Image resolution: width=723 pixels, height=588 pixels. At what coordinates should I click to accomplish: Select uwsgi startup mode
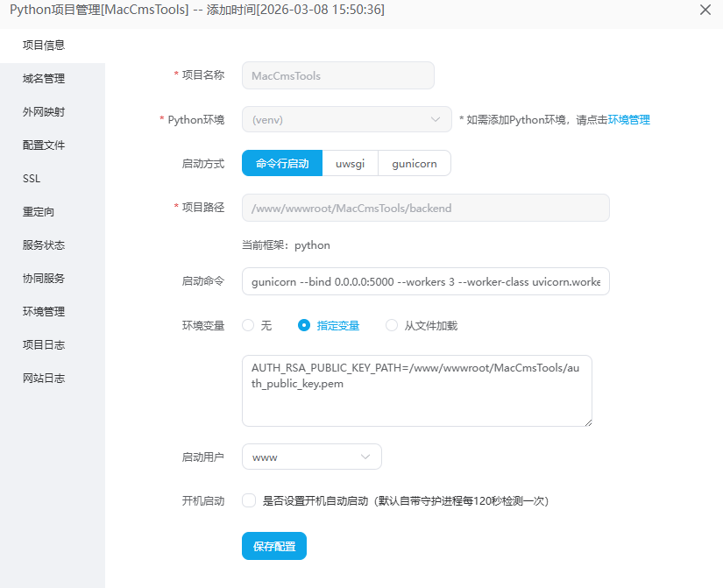350,163
